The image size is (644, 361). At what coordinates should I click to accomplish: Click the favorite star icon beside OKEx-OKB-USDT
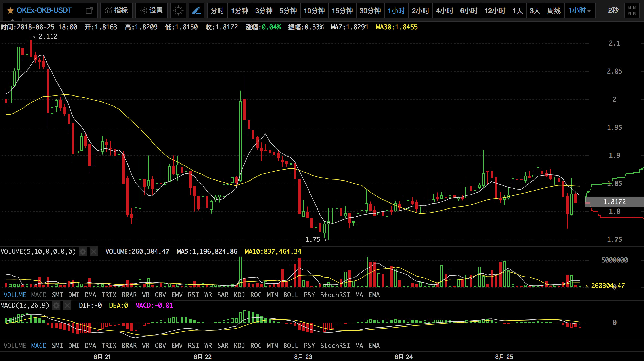click(x=10, y=10)
